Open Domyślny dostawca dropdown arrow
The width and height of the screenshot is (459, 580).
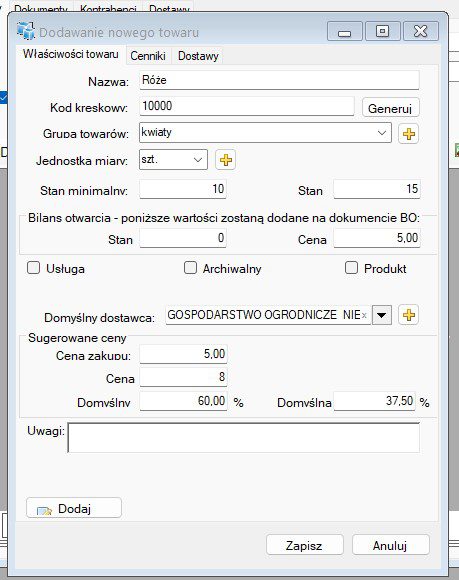381,315
